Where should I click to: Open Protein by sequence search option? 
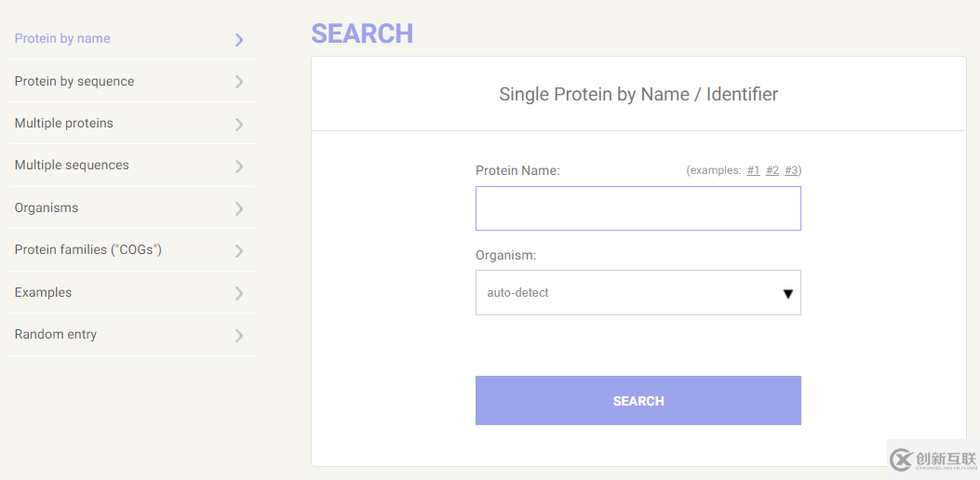point(74,82)
